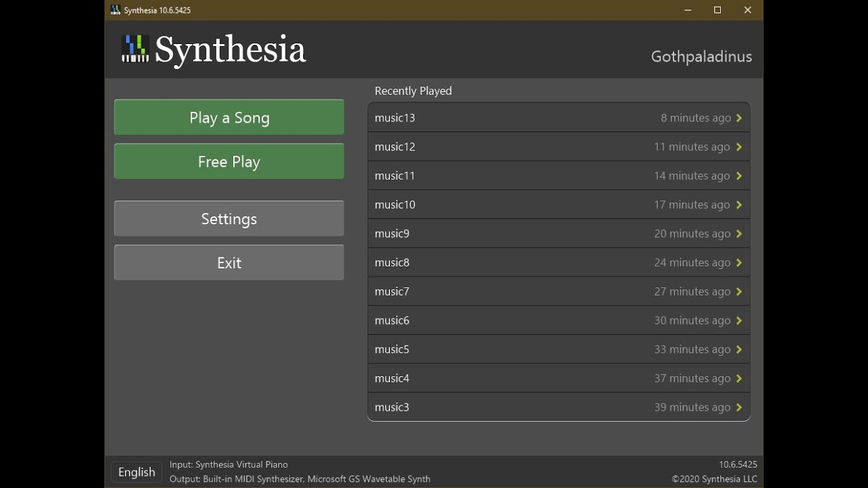Image resolution: width=868 pixels, height=488 pixels.
Task: Maximize the Synthesia window
Action: click(717, 10)
